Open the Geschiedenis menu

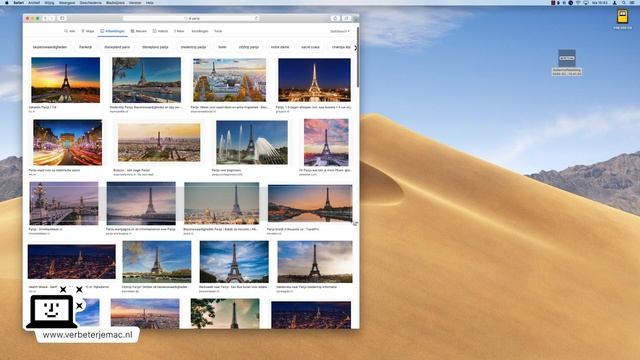[x=91, y=3]
